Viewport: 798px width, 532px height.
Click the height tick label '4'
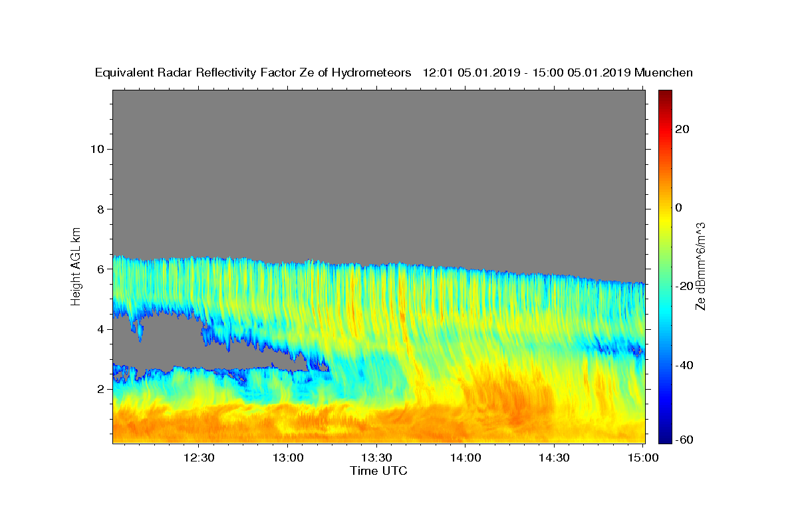coord(101,329)
